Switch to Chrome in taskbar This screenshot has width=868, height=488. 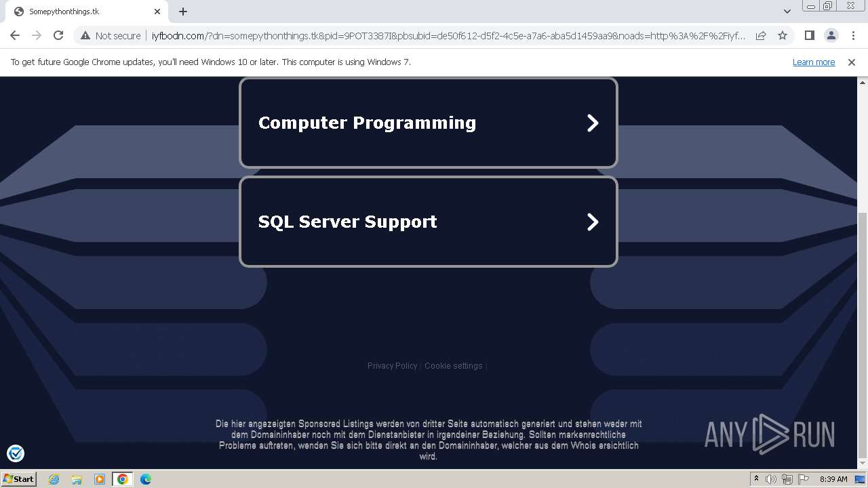tap(123, 479)
